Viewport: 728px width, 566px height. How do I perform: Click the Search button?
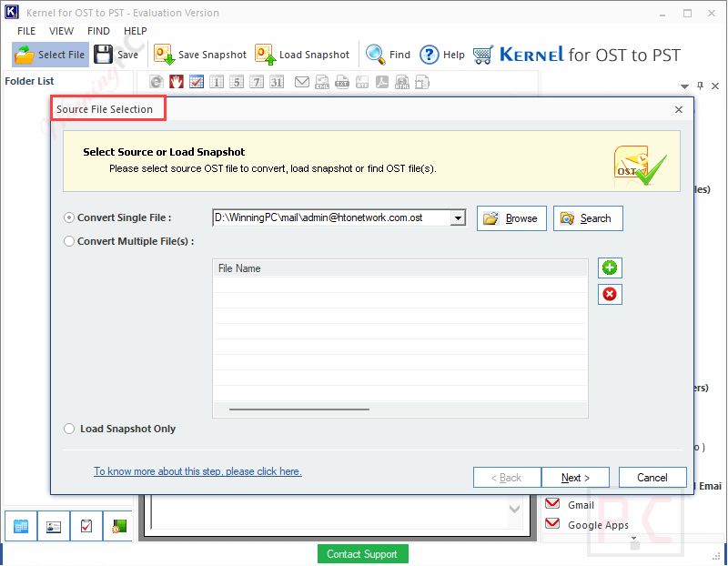[588, 218]
